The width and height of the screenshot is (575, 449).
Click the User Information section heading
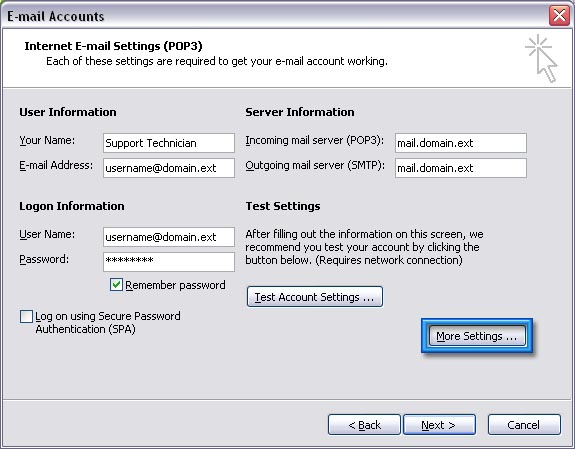[x=68, y=112]
